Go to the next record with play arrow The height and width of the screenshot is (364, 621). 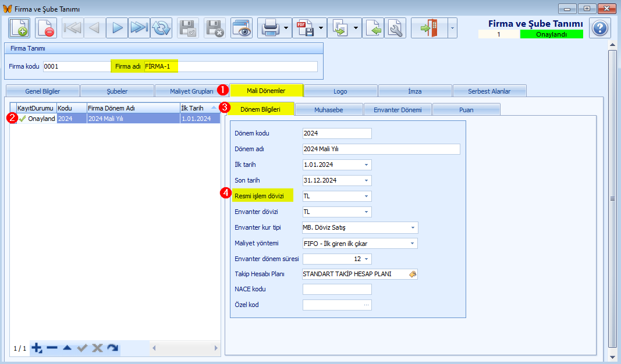117,28
